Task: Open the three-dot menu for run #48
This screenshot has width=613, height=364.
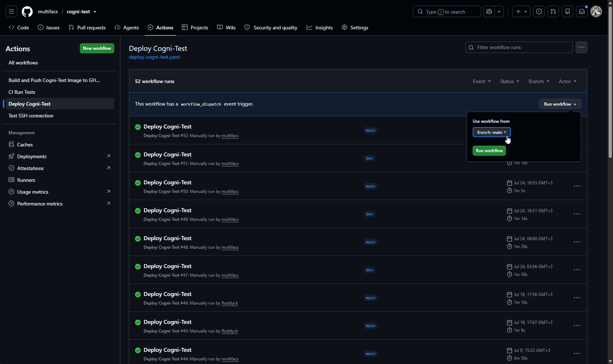Action: click(x=577, y=242)
